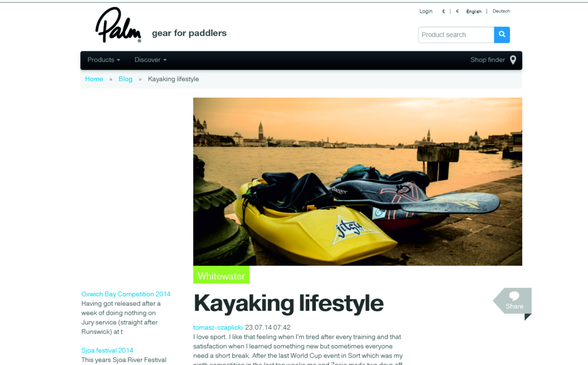Open Oxwich Bay Competition 2014 post
This screenshot has width=588, height=365.
126,294
